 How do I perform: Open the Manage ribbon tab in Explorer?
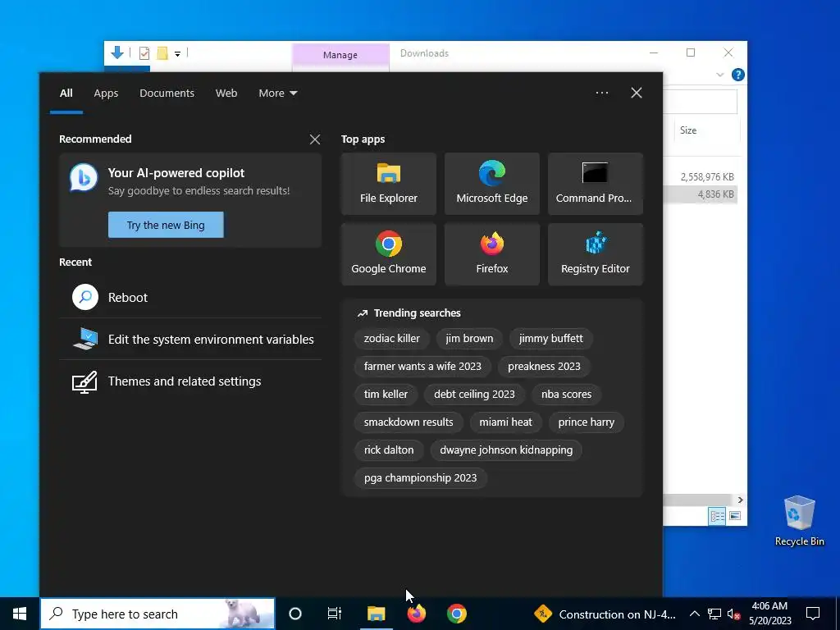[340, 55]
